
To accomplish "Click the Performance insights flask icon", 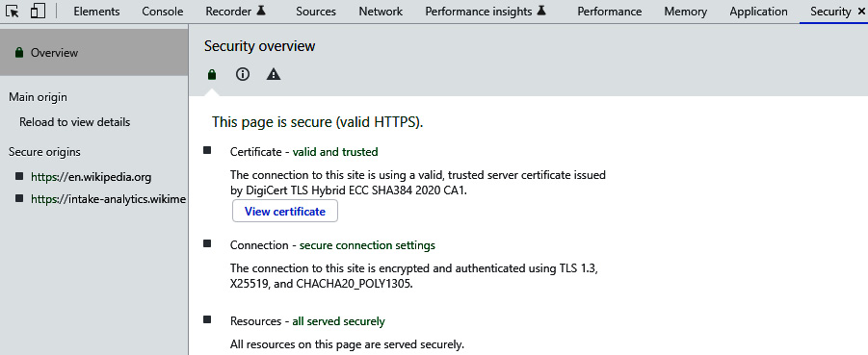I will click(541, 11).
